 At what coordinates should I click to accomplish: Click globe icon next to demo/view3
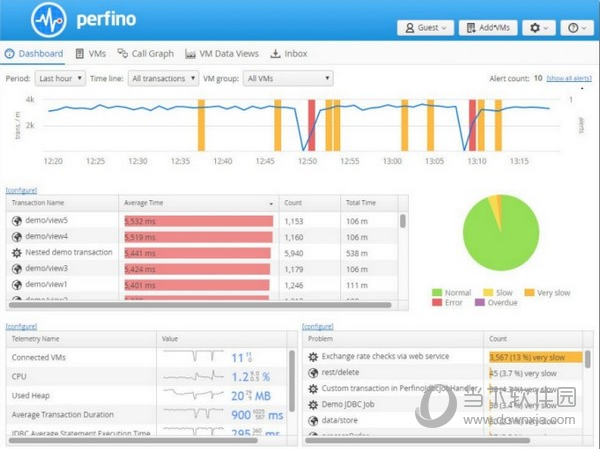(x=16, y=269)
